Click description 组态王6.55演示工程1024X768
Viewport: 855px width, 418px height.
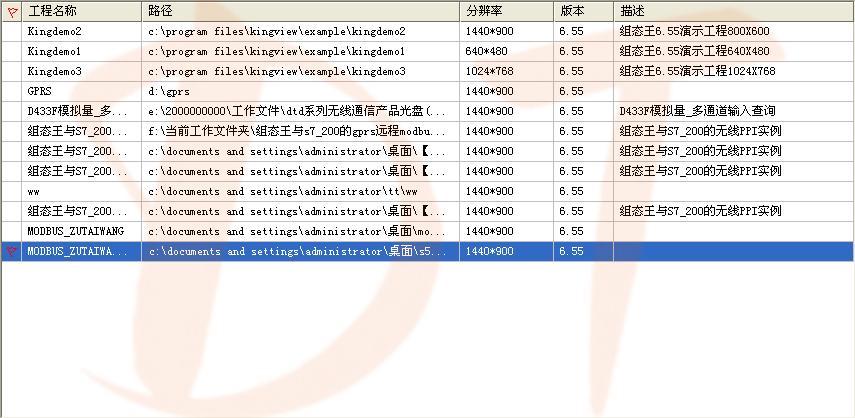pos(697,71)
